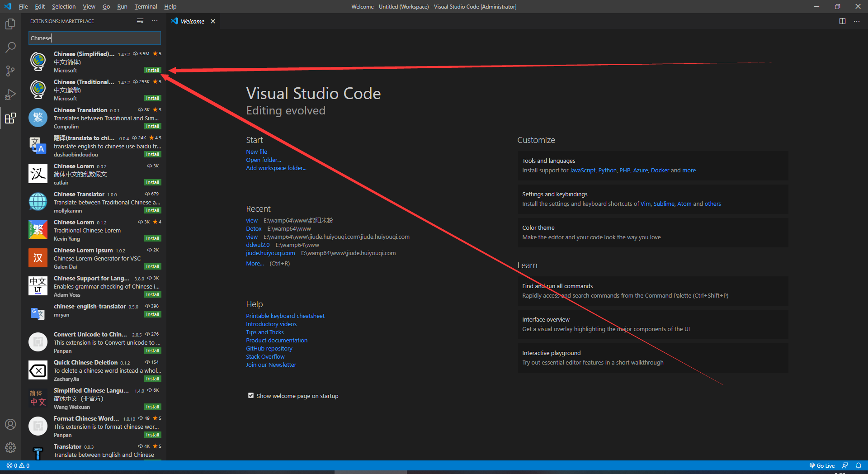Focus the extensions search box containing Chinese
Viewport: 868px width, 474px height.
(94, 38)
